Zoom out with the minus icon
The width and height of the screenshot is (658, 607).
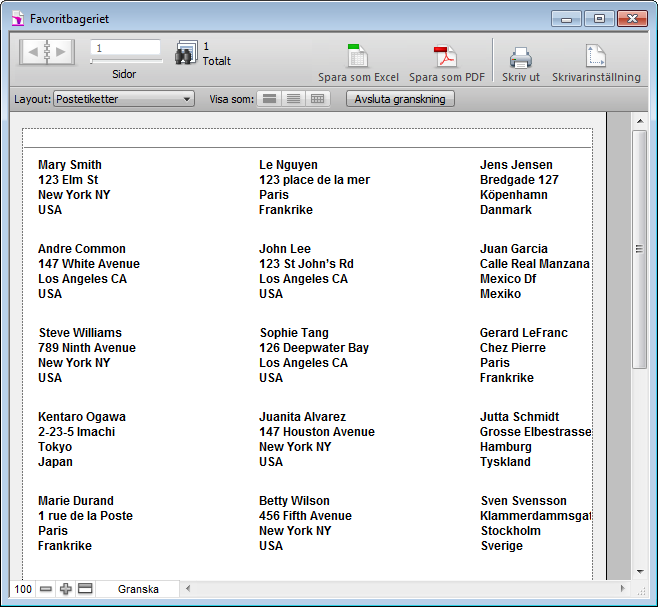click(46, 589)
